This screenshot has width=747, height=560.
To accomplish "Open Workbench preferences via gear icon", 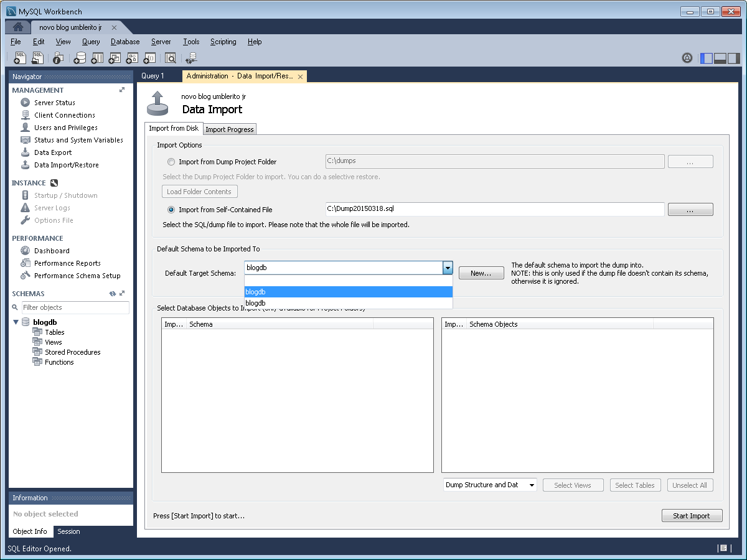I will (x=687, y=58).
